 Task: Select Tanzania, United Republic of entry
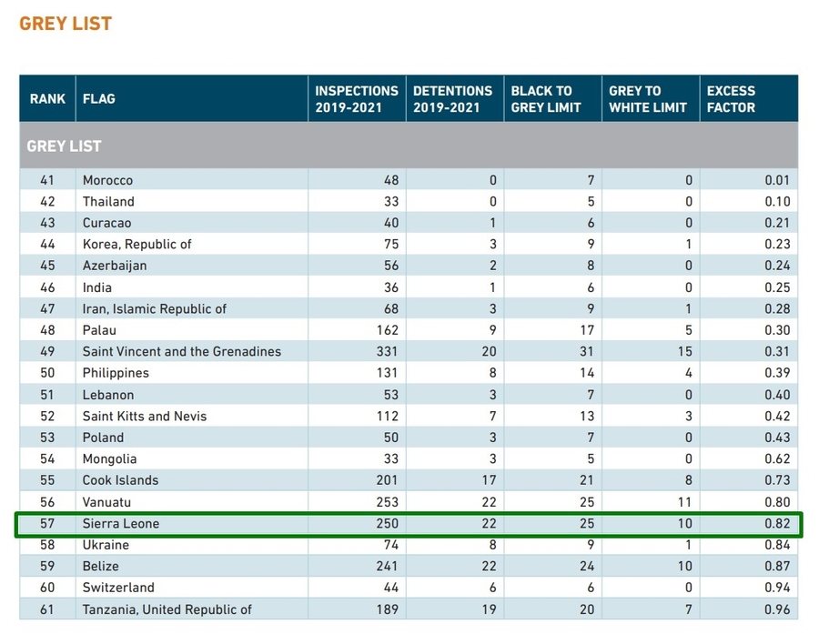[167, 609]
